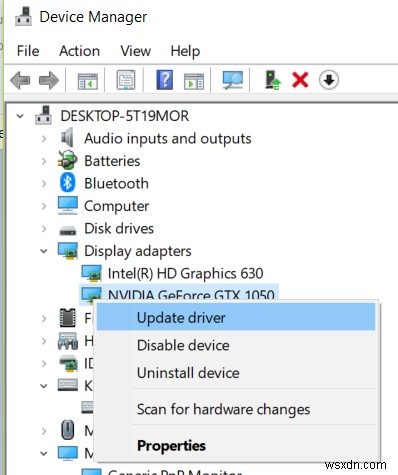Click the keyboard category icon
The height and width of the screenshot is (475, 398).
click(x=68, y=385)
